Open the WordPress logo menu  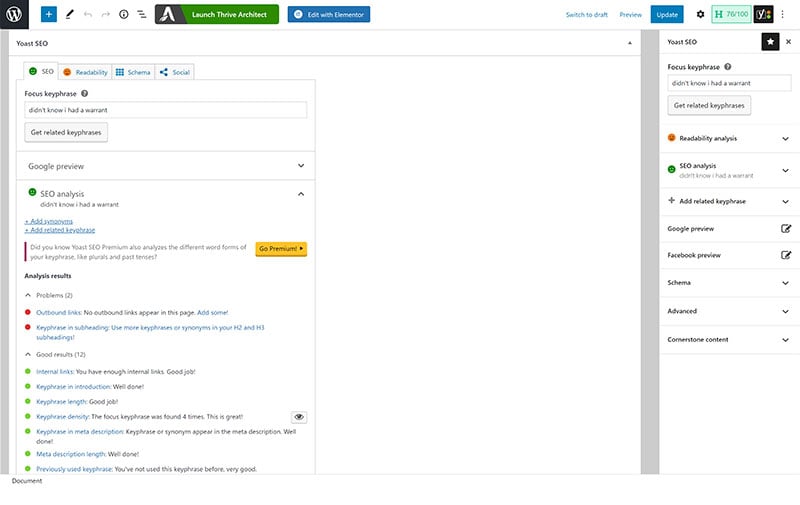pos(14,14)
